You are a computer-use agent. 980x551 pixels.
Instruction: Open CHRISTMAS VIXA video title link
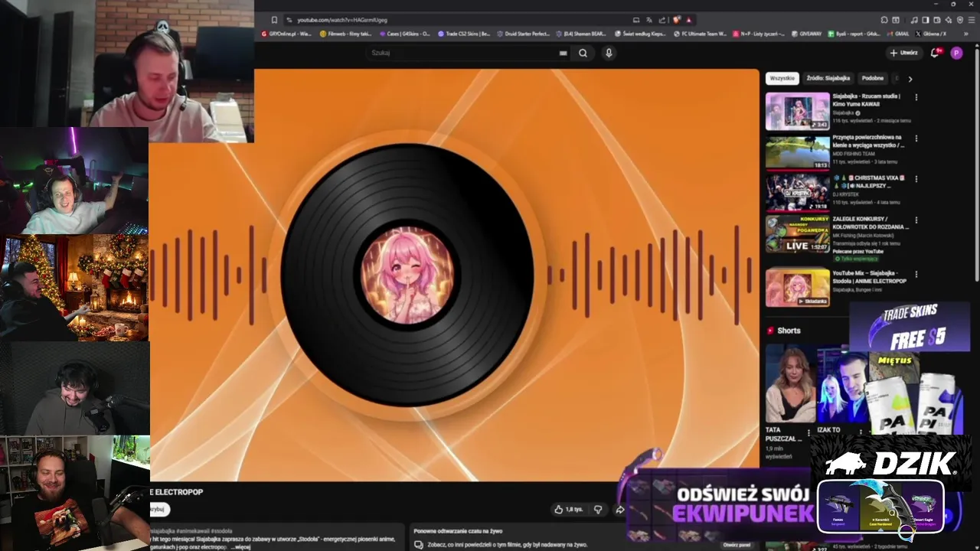[869, 181]
